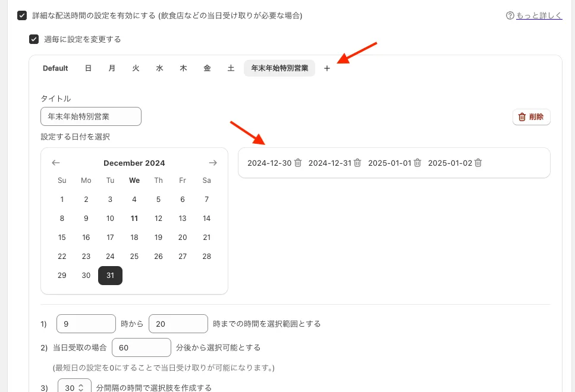Open the 月 (Monday) tab

[x=112, y=68]
